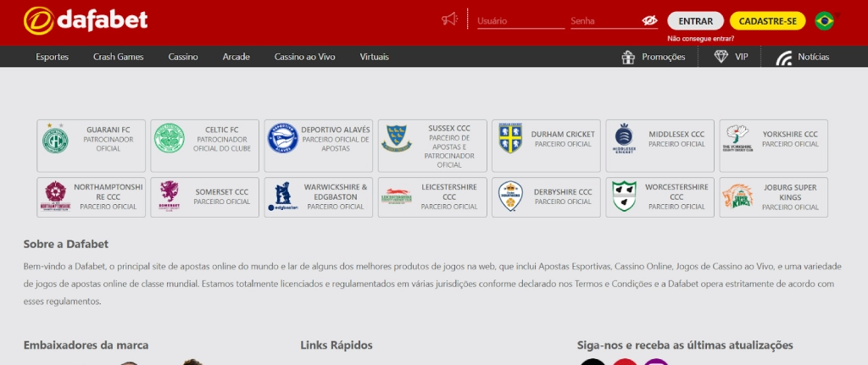Open the Cassino ao Vivo menu
Screen dimensions: 868x365
tap(304, 57)
